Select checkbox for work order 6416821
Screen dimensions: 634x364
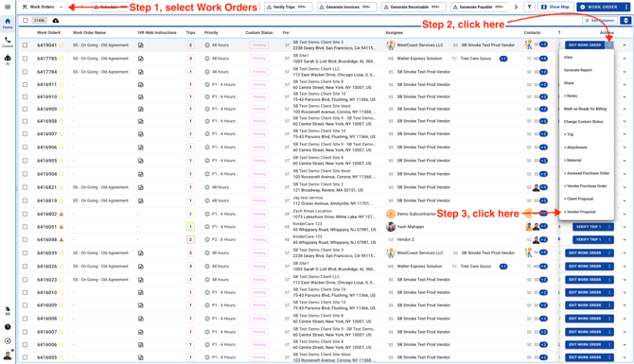pos(25,187)
